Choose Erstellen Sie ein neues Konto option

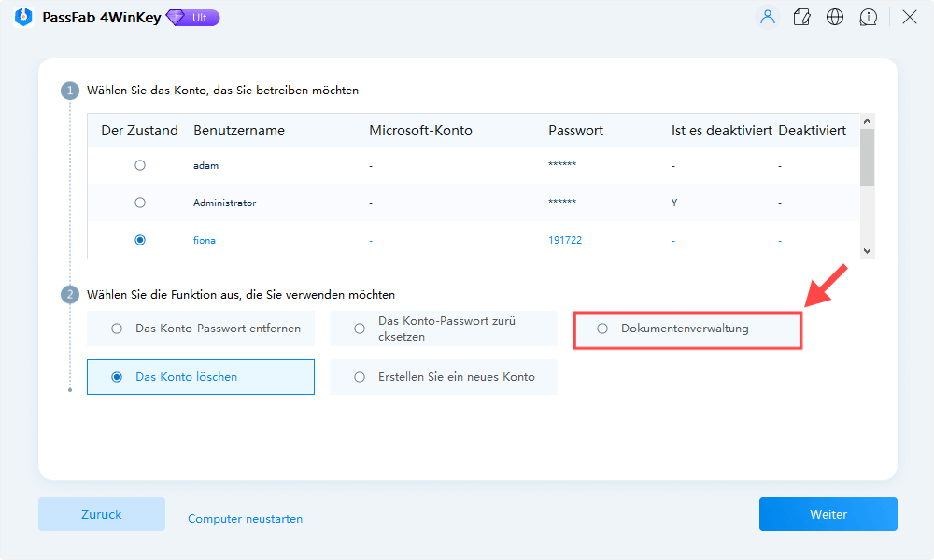tap(443, 377)
